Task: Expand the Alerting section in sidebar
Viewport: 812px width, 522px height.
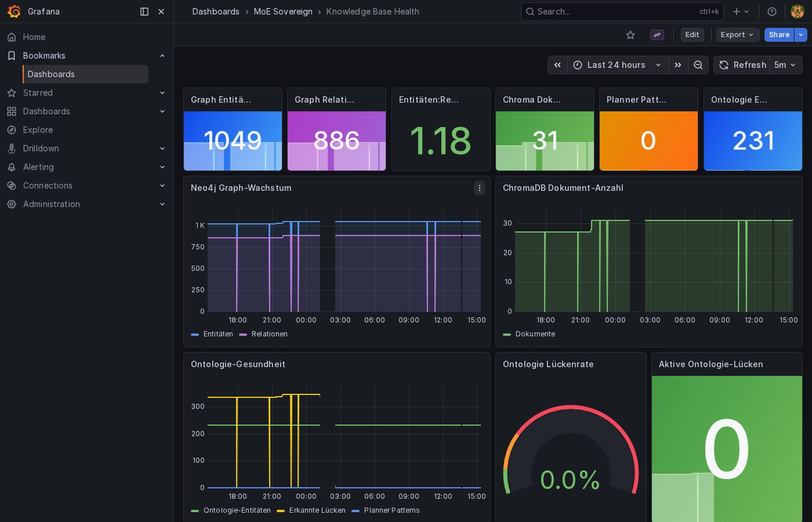Action: 162,167
